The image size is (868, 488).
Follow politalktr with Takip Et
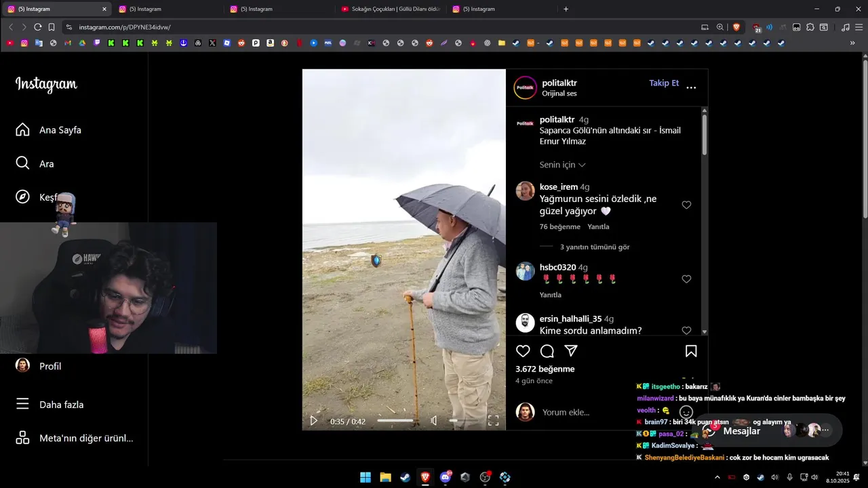tap(664, 83)
